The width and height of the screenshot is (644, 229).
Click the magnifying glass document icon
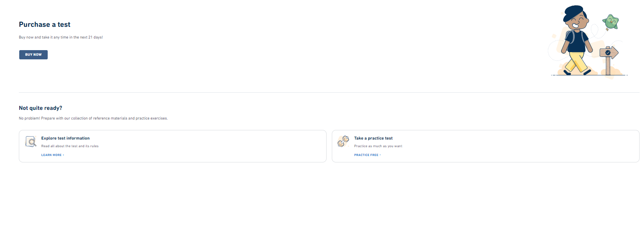(31, 142)
